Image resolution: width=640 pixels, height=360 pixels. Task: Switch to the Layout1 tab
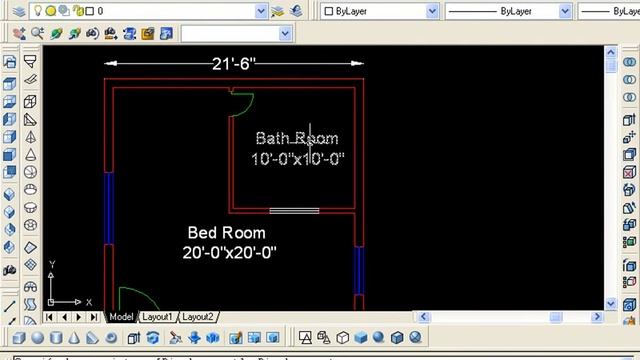pos(157,317)
